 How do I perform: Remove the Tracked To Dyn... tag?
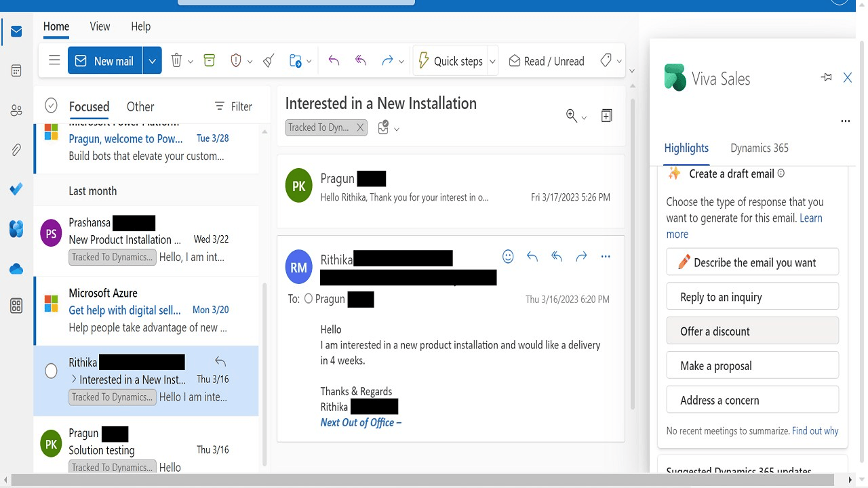pyautogui.click(x=360, y=127)
